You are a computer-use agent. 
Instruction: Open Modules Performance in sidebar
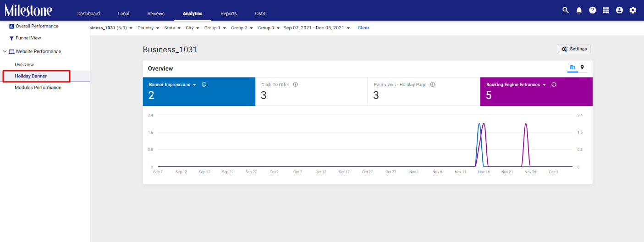click(x=38, y=88)
